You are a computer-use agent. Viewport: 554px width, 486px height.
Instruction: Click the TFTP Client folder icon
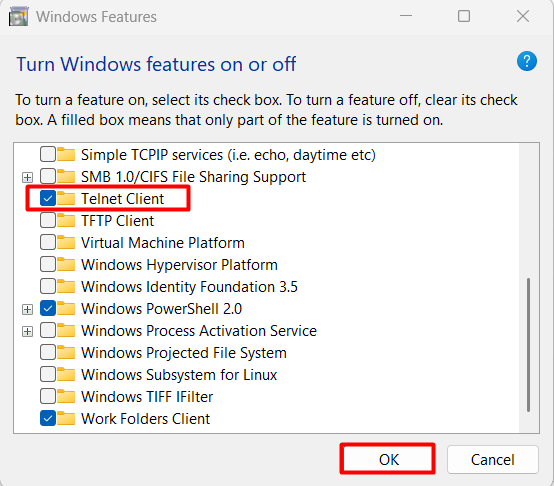[x=66, y=220]
